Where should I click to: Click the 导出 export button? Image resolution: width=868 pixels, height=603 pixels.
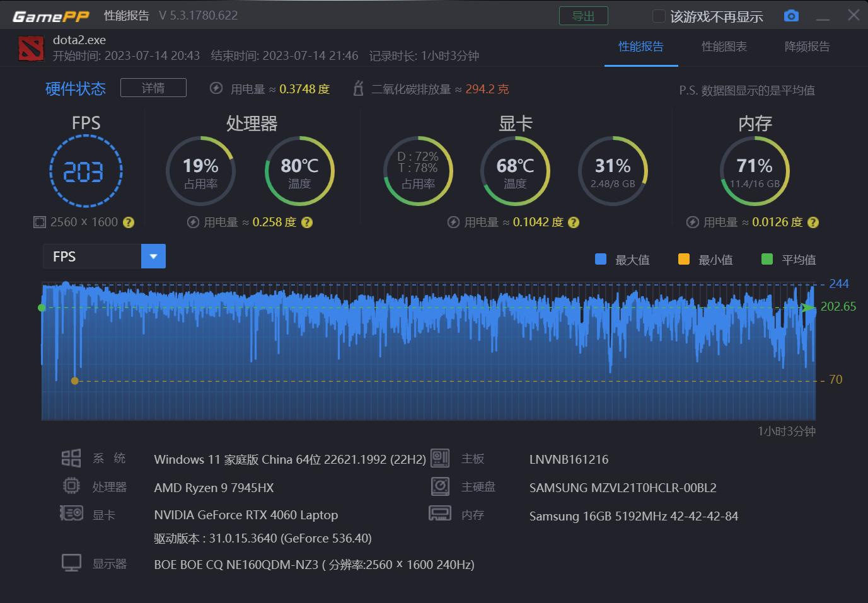point(583,16)
